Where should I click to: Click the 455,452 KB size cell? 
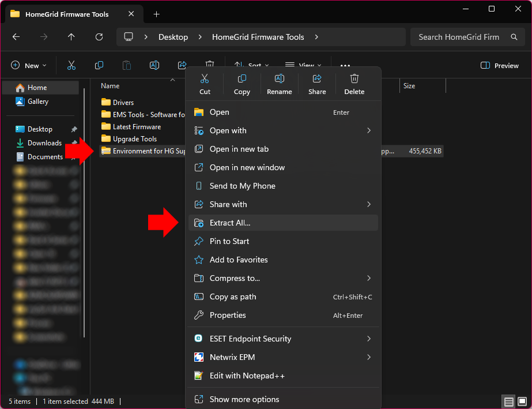tap(425, 151)
